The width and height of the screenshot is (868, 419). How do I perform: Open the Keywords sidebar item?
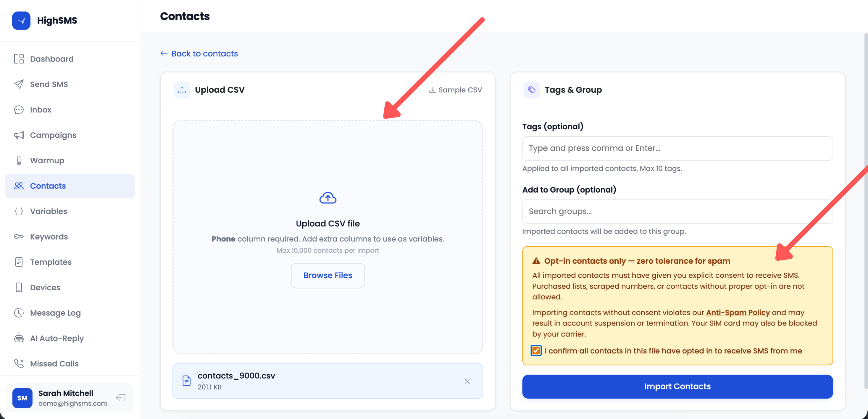click(x=49, y=237)
